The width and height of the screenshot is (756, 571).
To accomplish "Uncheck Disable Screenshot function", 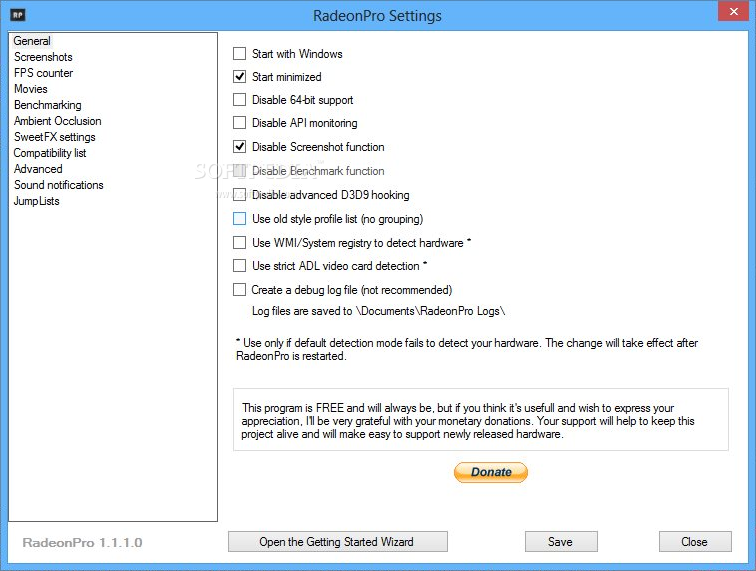I will click(240, 147).
